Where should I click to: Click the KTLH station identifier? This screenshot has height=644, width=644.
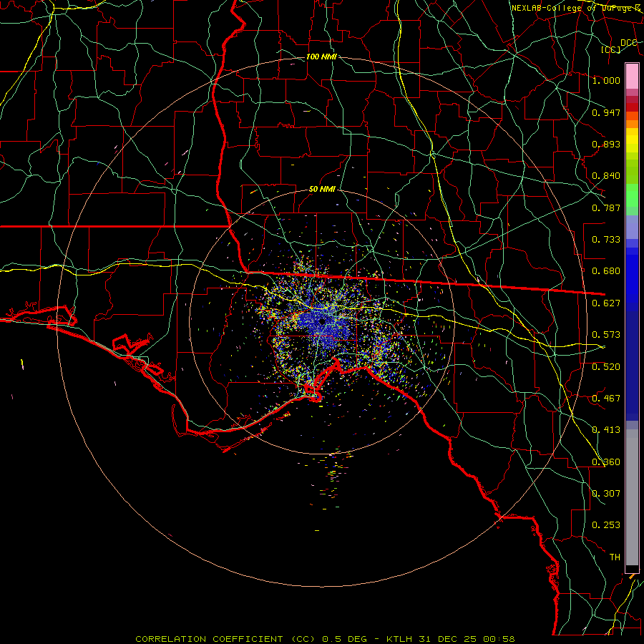pyautogui.click(x=399, y=639)
